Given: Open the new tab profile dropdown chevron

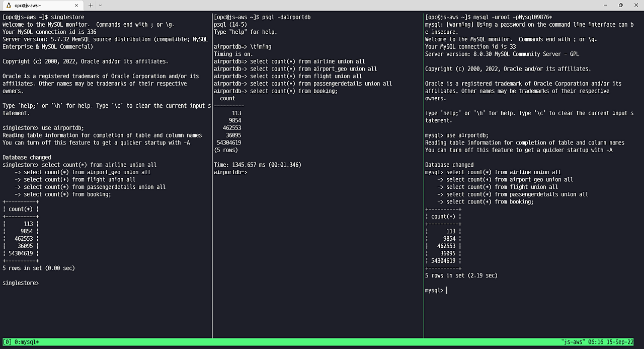Looking at the screenshot, I should (x=100, y=5).
